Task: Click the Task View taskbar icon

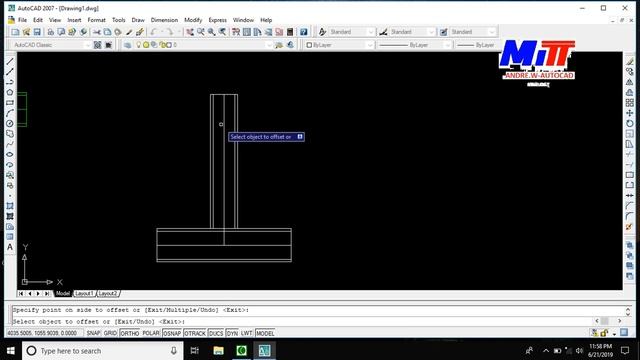Action: click(x=195, y=351)
